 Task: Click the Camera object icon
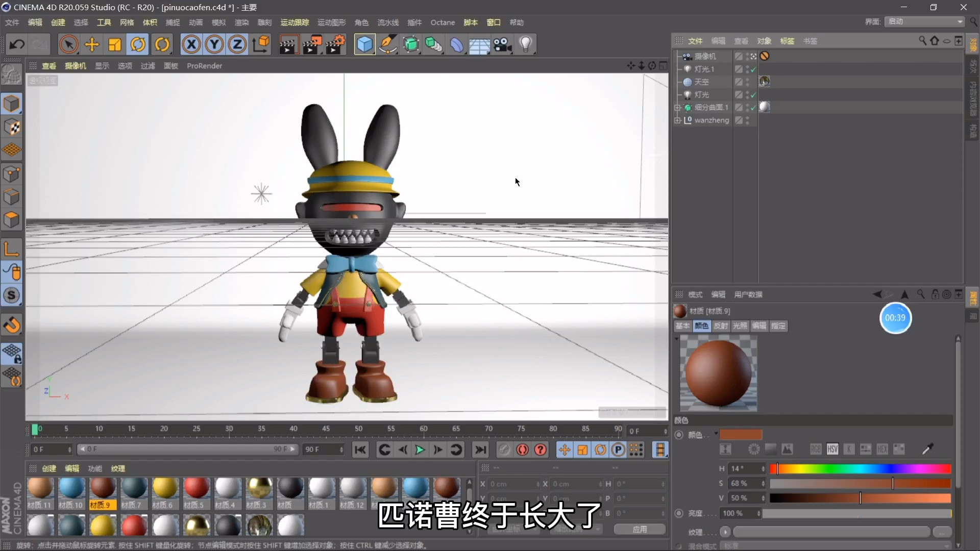[503, 44]
